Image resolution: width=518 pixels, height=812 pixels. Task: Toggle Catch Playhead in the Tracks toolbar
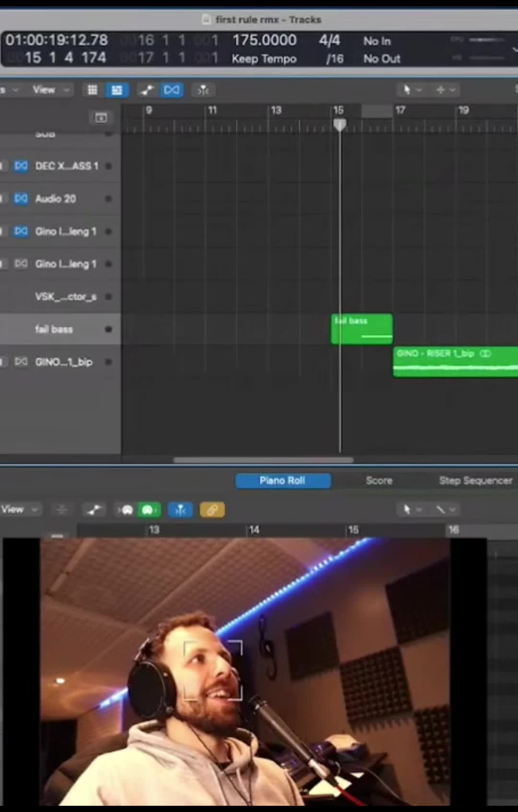coord(203,90)
